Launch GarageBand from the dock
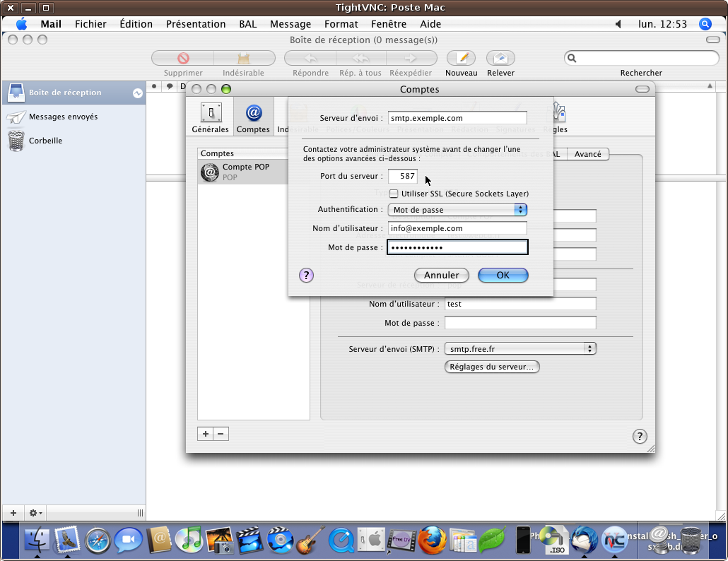Screen dimensions: 728x561 click(310, 540)
